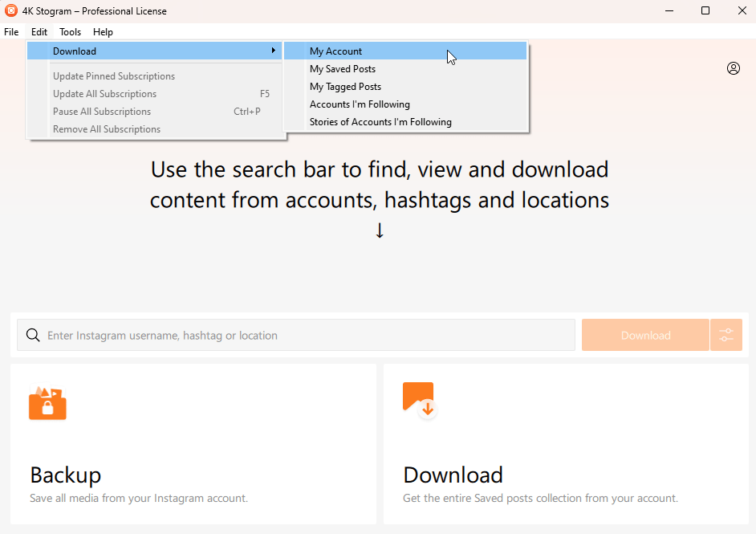The width and height of the screenshot is (756, 534).
Task: Click the saved posts Download card icon
Action: coord(420,401)
